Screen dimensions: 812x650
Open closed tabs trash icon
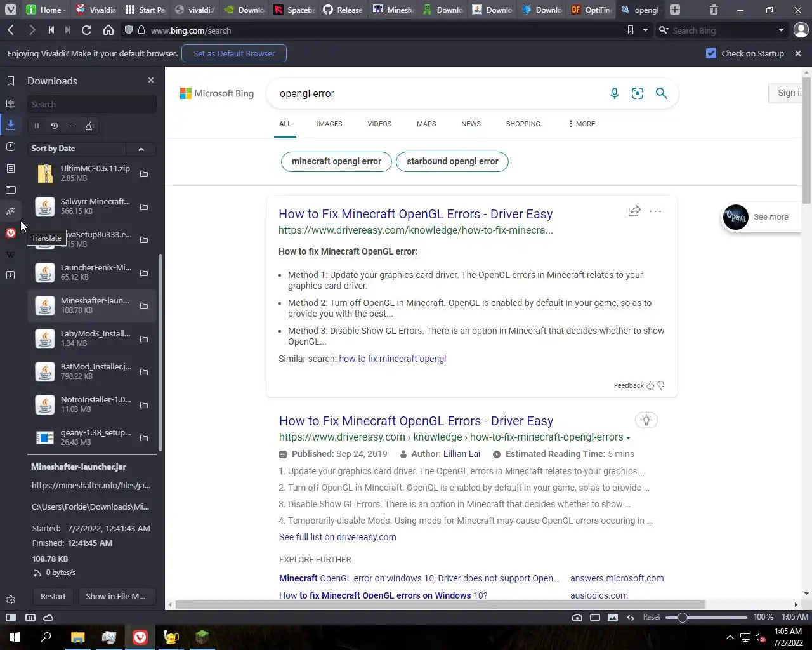click(714, 10)
